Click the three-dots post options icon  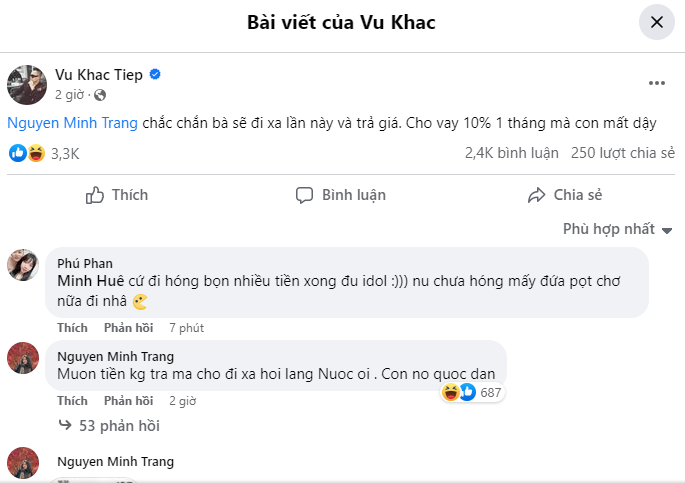pyautogui.click(x=656, y=83)
